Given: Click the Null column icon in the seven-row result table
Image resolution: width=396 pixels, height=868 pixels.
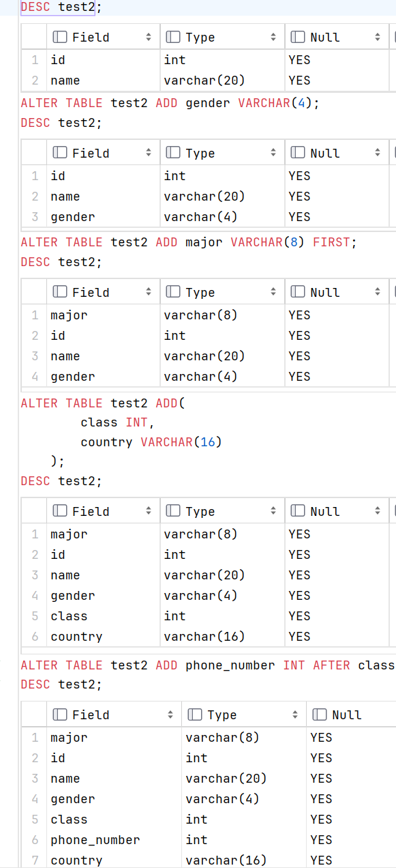Looking at the screenshot, I should coord(320,714).
